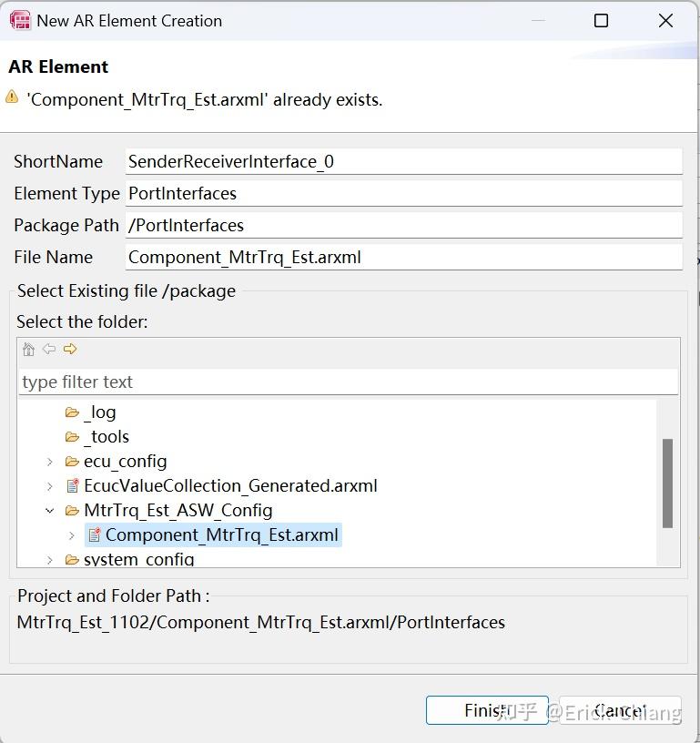
Task: Click the _tools folder icon
Action: [x=72, y=437]
